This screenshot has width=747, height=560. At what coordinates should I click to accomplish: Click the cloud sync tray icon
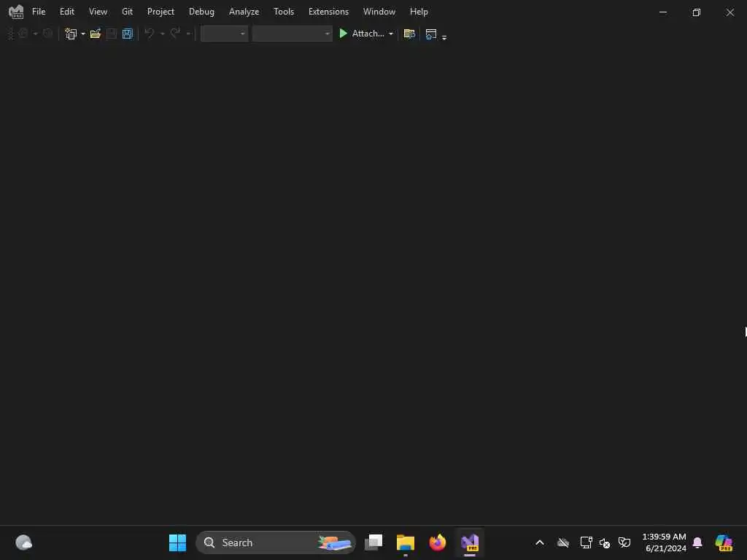pos(563,542)
